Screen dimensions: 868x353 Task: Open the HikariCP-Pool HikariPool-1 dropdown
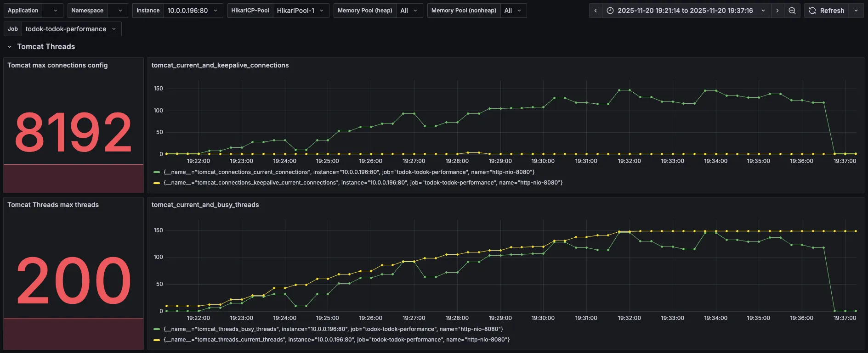click(301, 11)
